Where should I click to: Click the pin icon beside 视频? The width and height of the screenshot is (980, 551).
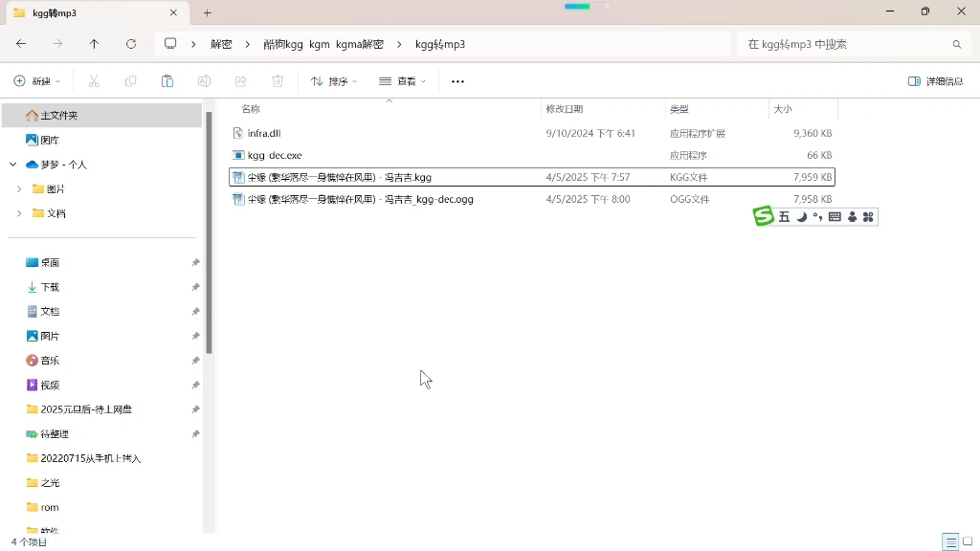coord(195,385)
